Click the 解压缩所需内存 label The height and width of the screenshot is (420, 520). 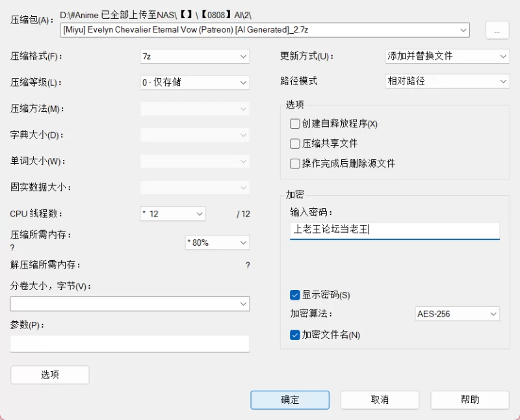coord(45,265)
